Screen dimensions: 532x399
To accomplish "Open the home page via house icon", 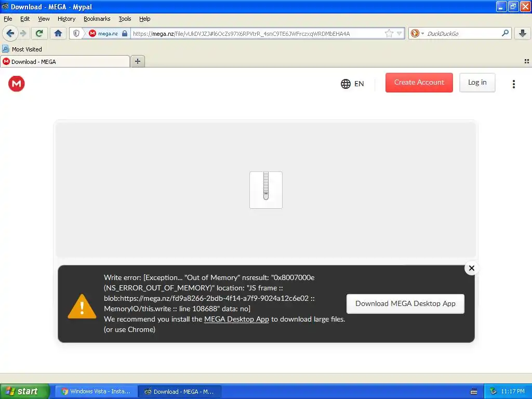I will [x=58, y=33].
